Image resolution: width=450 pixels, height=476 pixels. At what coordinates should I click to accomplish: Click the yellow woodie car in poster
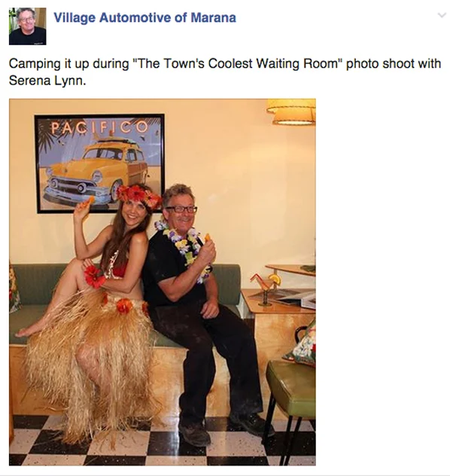pos(96,171)
